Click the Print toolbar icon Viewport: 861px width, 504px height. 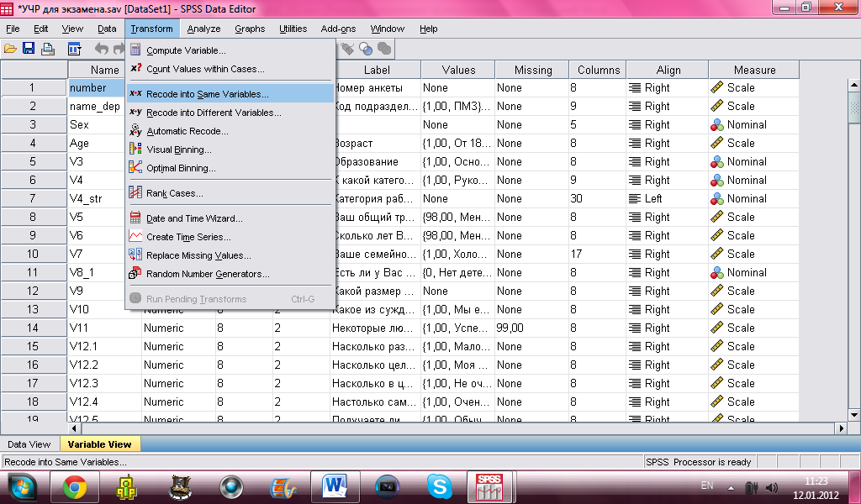(48, 49)
